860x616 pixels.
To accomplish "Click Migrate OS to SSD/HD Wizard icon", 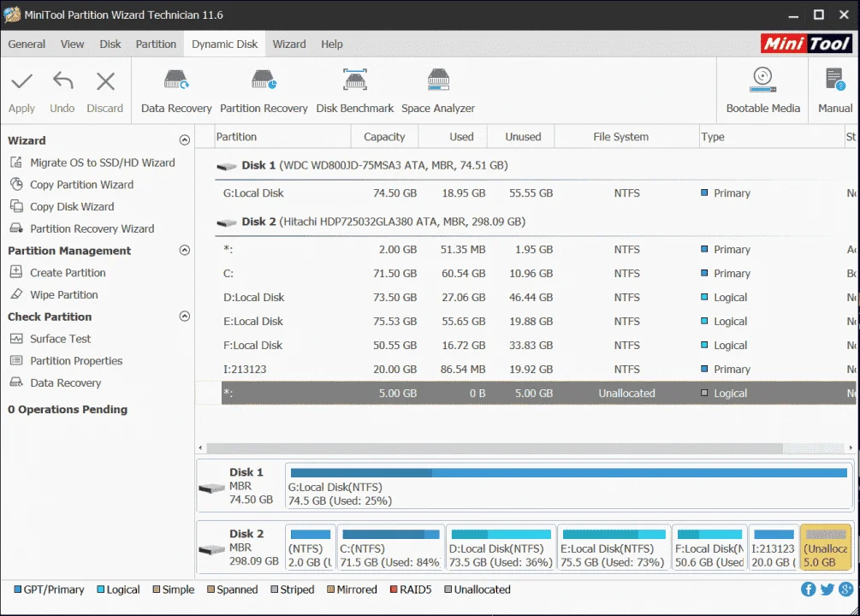I will click(17, 163).
